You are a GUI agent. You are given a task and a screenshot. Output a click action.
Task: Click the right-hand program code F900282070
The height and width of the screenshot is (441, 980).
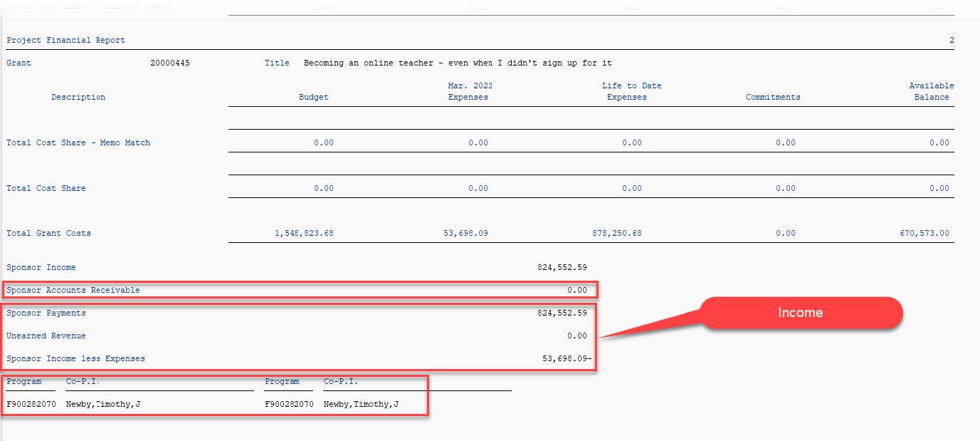point(289,404)
